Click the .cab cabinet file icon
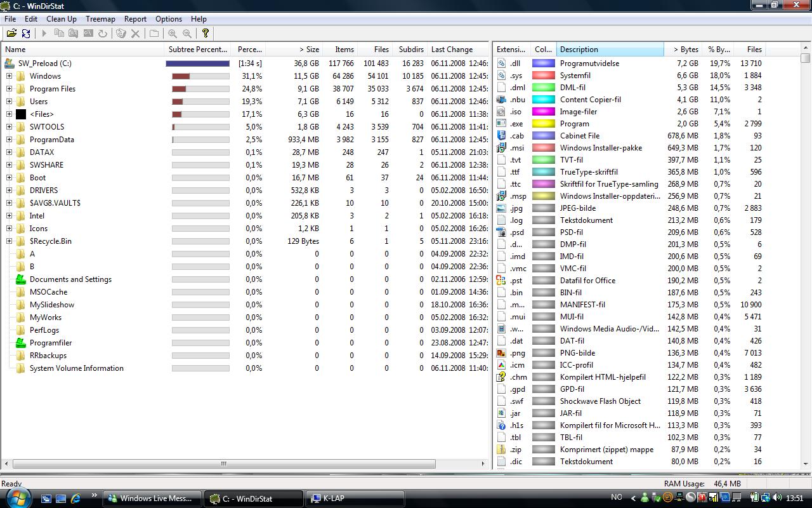This screenshot has width=812, height=508. pyautogui.click(x=501, y=136)
